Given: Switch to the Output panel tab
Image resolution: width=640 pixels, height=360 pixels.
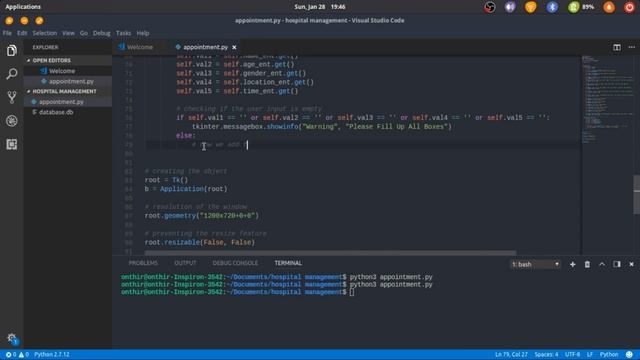Looking at the screenshot, I should 185,263.
